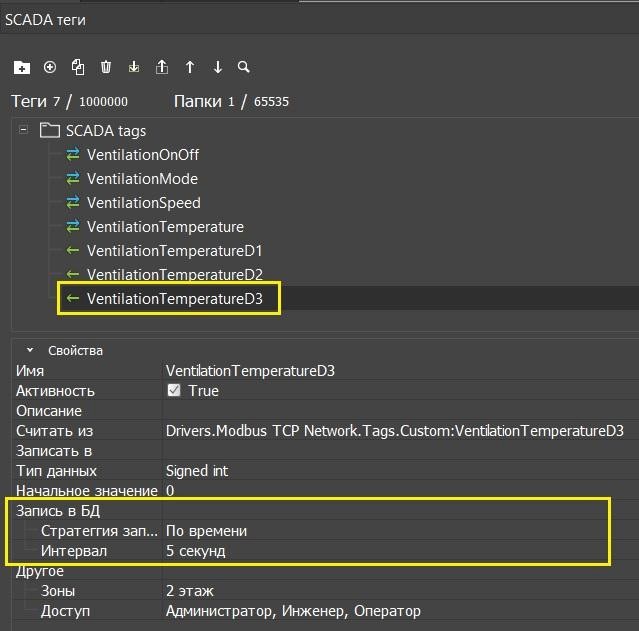The image size is (639, 631).
Task: Click the add tag plus icon
Action: point(50,67)
